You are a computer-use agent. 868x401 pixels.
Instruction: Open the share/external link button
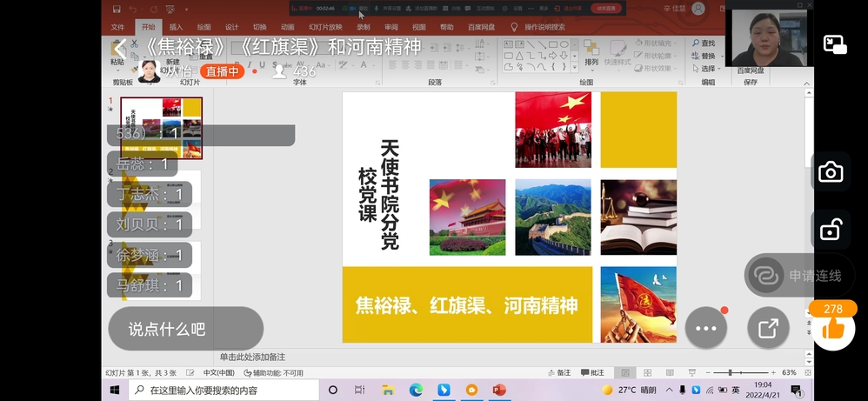click(768, 328)
